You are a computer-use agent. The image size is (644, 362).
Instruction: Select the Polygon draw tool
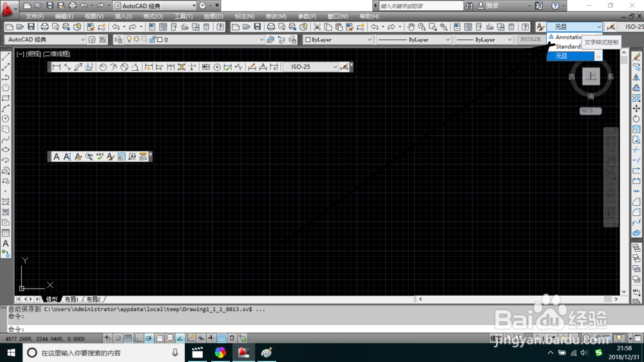pyautogui.click(x=6, y=88)
